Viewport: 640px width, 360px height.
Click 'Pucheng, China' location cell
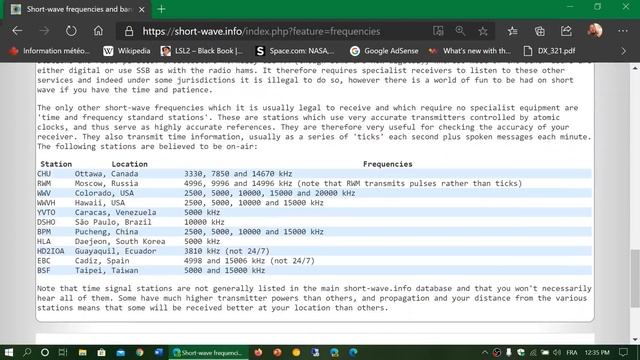[107, 232]
